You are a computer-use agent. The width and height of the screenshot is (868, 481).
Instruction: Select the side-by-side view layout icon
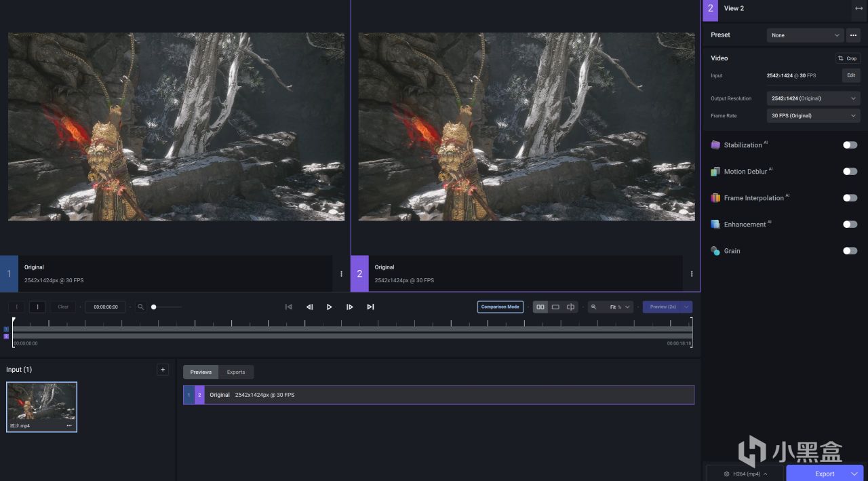click(540, 307)
